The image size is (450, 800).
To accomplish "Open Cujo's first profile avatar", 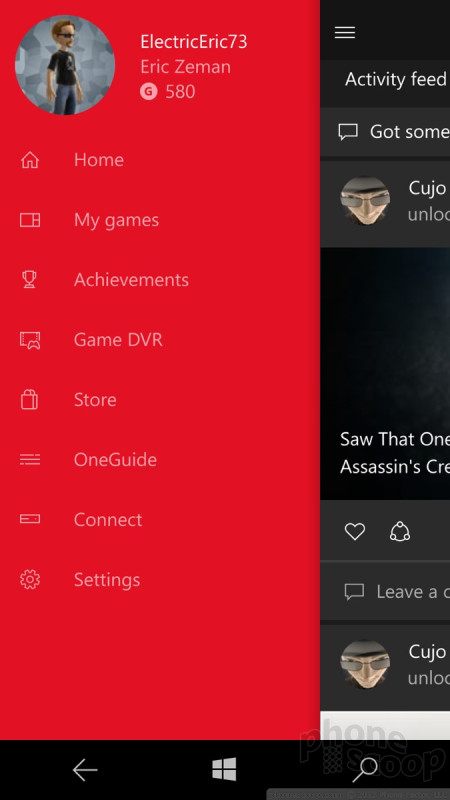I will pos(365,201).
